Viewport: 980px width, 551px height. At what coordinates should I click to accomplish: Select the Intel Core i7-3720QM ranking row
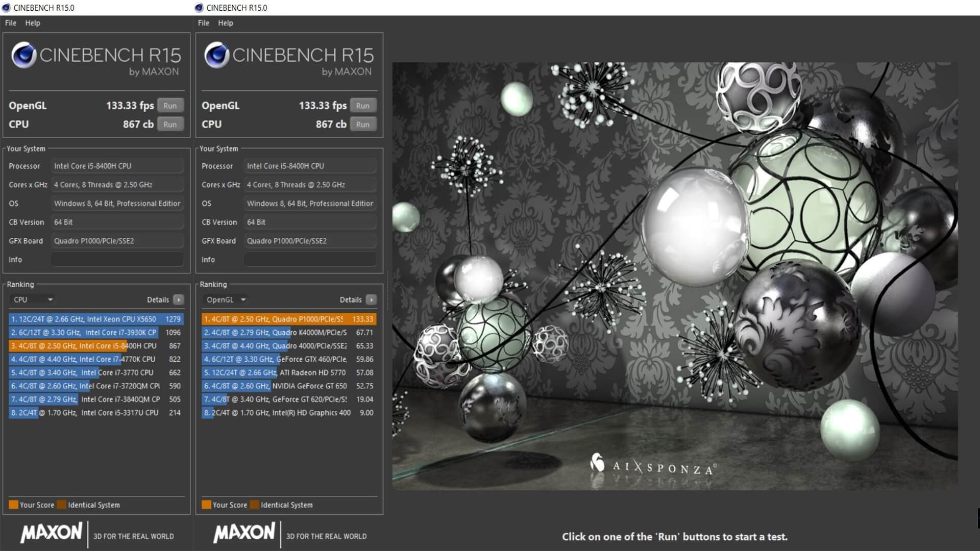[x=96, y=386]
